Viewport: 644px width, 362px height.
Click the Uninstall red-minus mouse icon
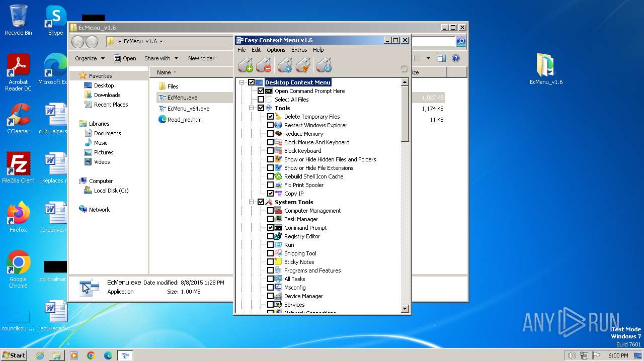coord(264,65)
